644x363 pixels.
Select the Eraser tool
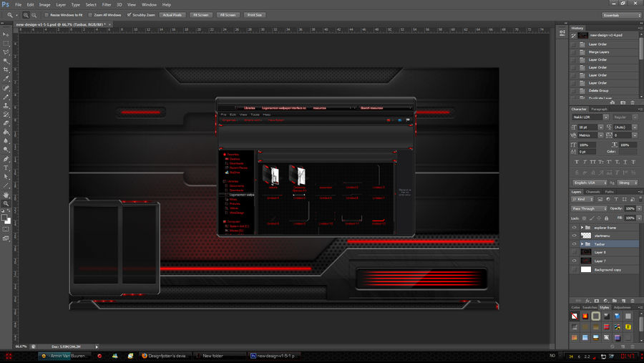point(6,123)
